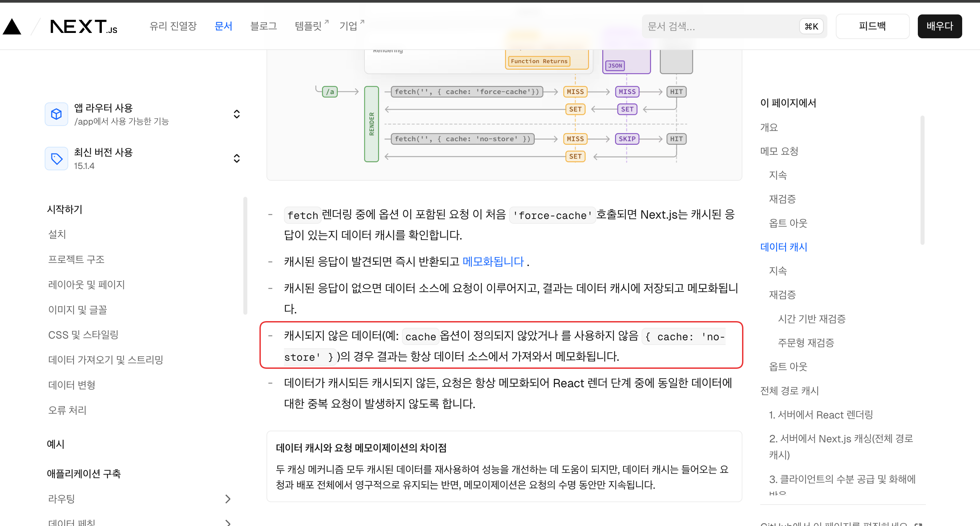Viewport: 980px width, 526px height.
Task: Open 오류 처리 in the sidebar
Action: point(67,410)
